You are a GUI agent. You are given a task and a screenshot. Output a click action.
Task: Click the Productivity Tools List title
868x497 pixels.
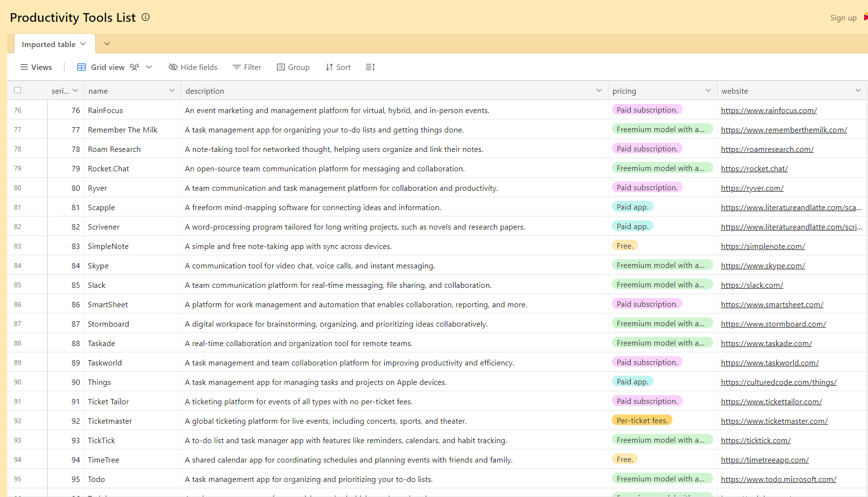[x=73, y=17]
